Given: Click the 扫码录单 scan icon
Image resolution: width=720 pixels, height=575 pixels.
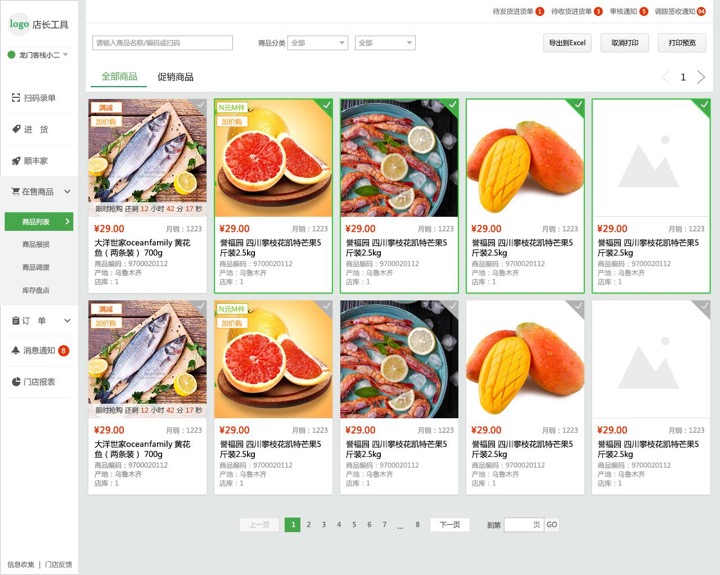Looking at the screenshot, I should click(16, 98).
